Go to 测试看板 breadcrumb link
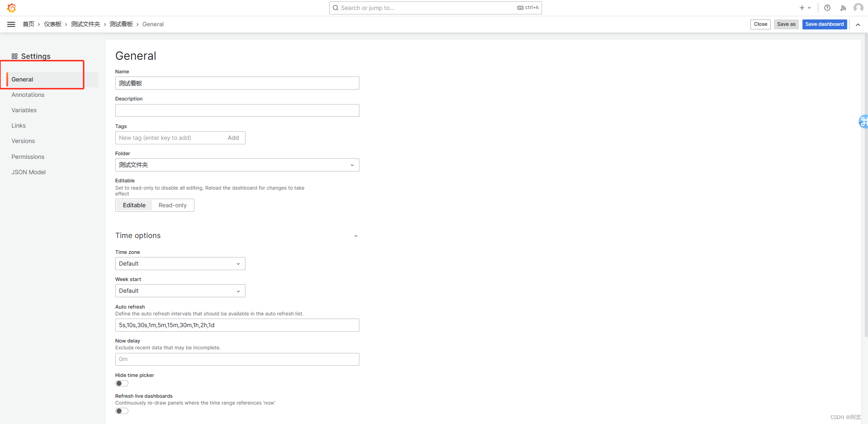868x424 pixels. pyautogui.click(x=121, y=24)
